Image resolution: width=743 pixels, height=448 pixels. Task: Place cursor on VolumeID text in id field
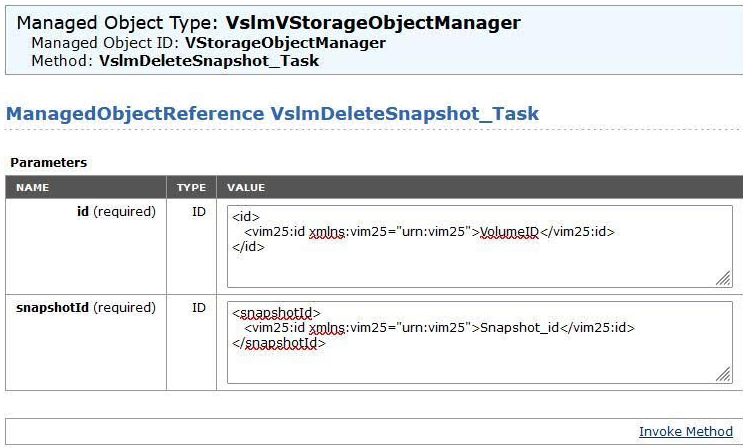point(509,232)
